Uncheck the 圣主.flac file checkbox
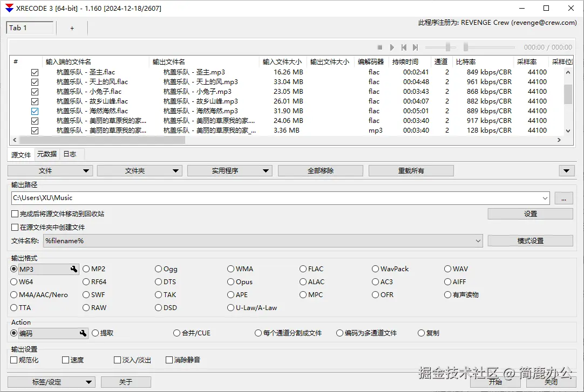 coord(35,72)
